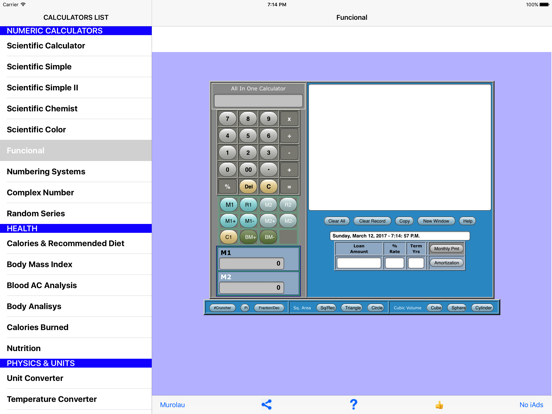Click the Sq/Rec area button
The width and height of the screenshot is (552, 414).
(326, 308)
